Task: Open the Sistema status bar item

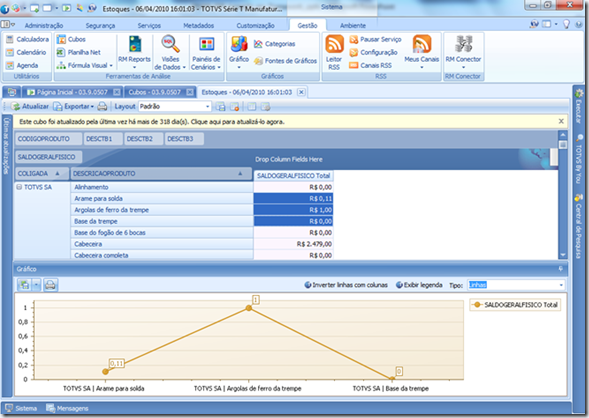Action: (x=21, y=408)
